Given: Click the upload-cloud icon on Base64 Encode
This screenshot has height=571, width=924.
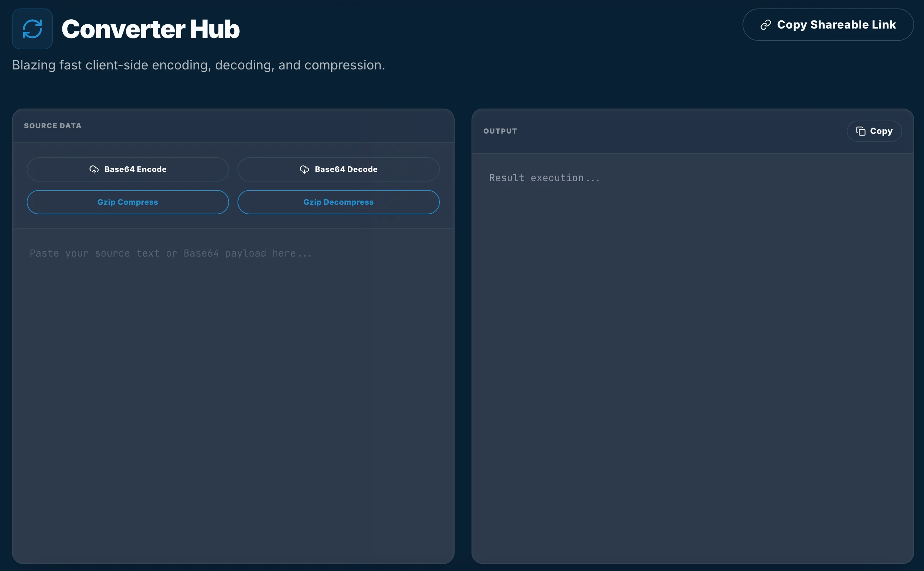Looking at the screenshot, I should pyautogui.click(x=94, y=169).
